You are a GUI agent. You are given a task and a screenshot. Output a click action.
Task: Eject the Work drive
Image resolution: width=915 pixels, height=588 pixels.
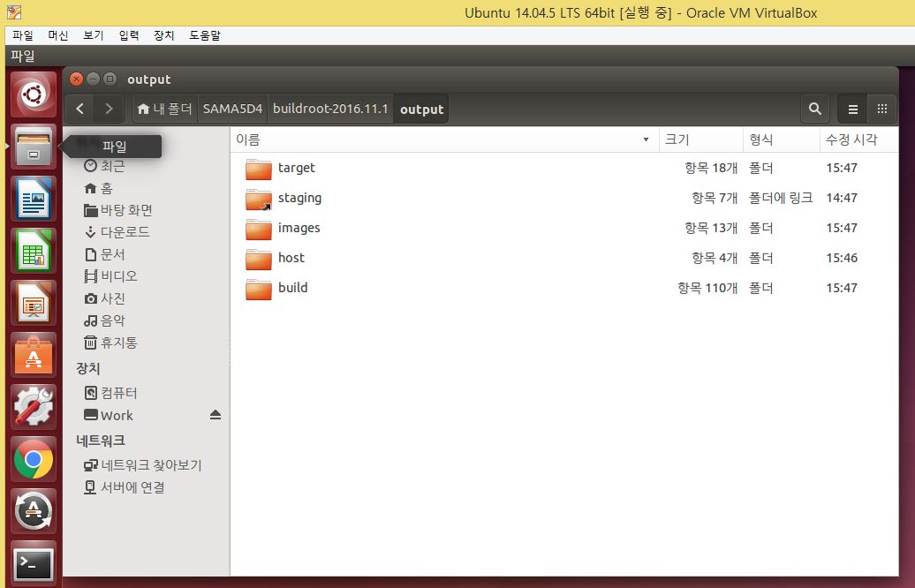216,415
